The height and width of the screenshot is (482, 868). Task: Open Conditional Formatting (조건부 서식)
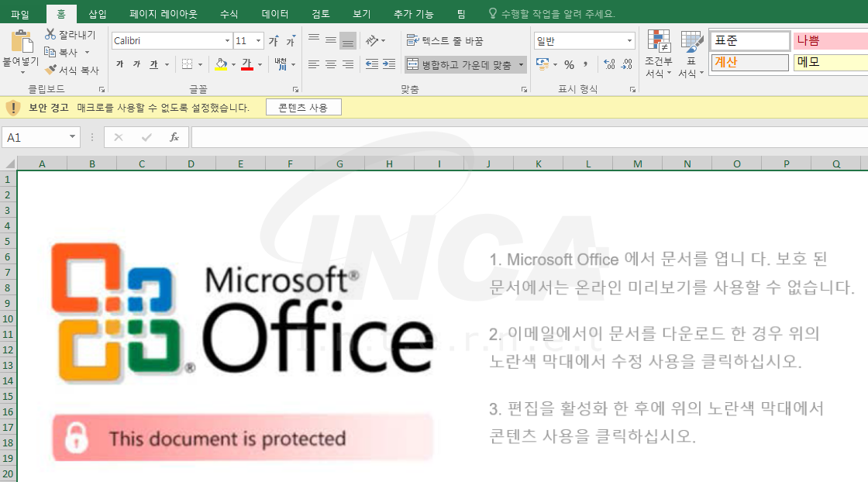click(659, 54)
